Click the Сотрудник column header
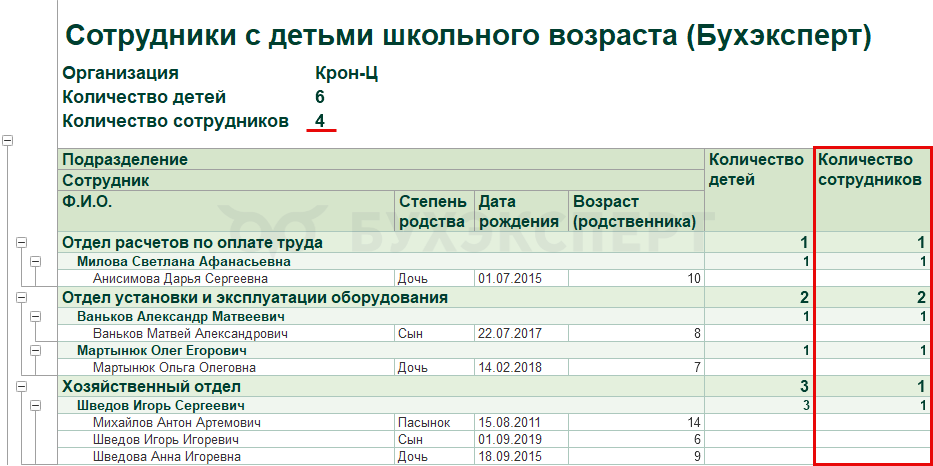Viewport: 933px width, 466px height. pyautogui.click(x=381, y=180)
